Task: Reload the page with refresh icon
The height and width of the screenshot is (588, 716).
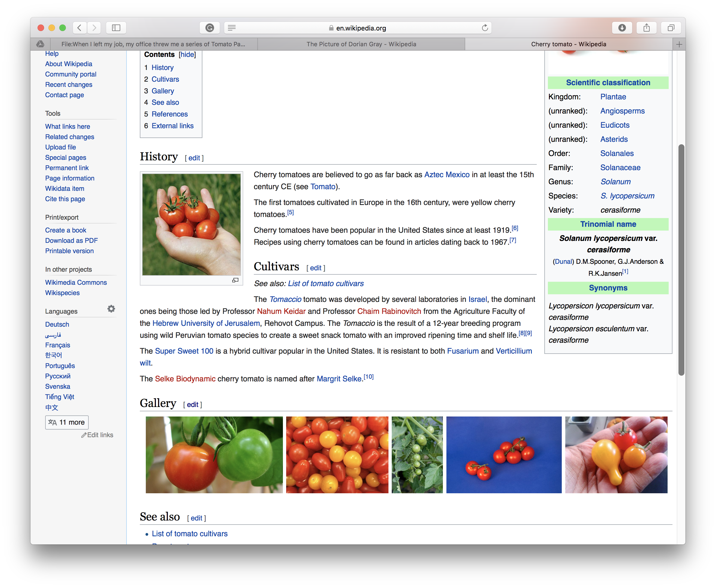Action: click(485, 28)
